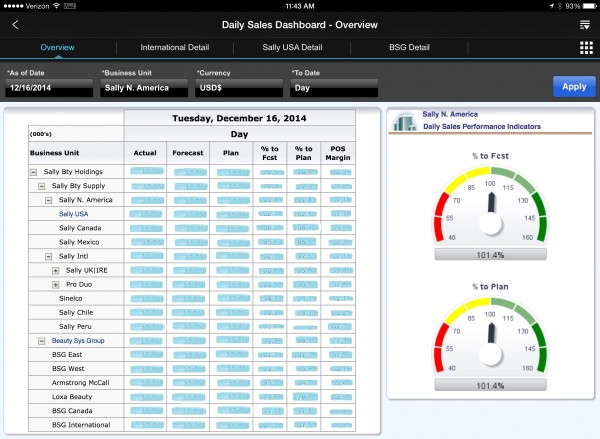Viewport: 600px width, 439px height.
Task: Select the BSG Canada row label
Action: (72, 411)
